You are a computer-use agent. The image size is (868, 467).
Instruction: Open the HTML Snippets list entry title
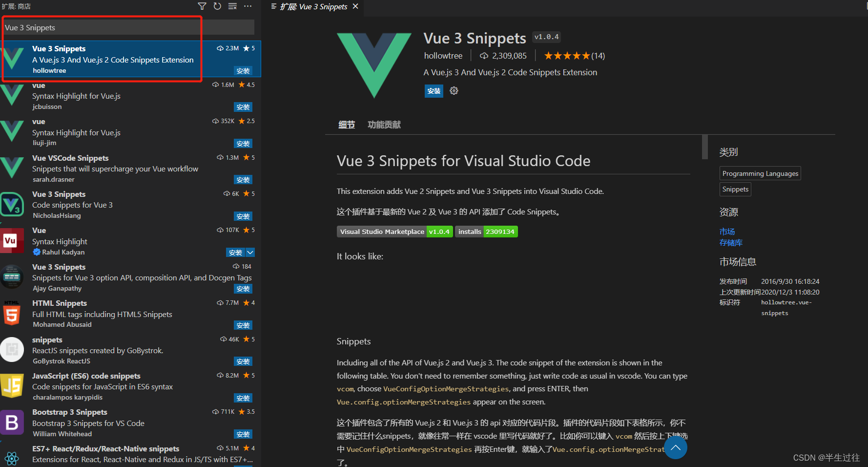[x=60, y=303]
